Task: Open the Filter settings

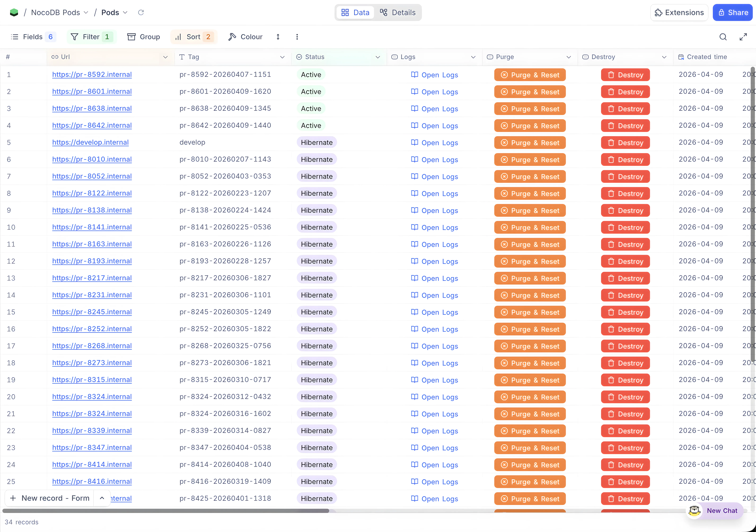Action: pyautogui.click(x=91, y=37)
